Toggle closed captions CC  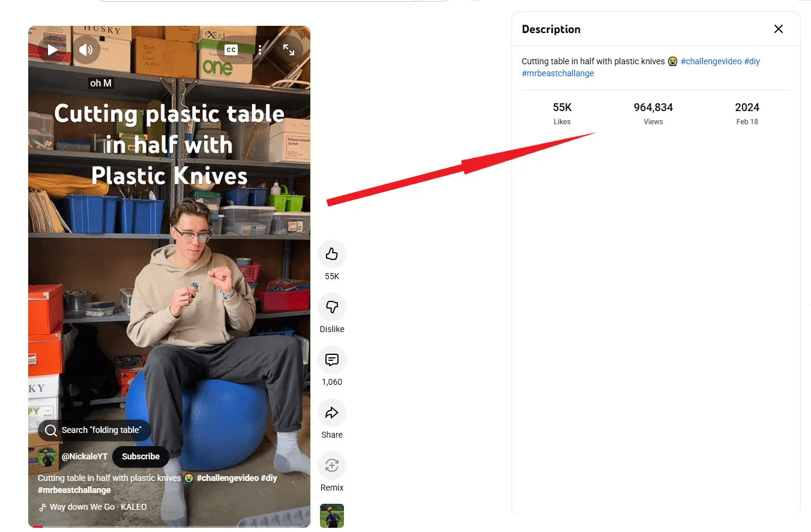point(231,50)
